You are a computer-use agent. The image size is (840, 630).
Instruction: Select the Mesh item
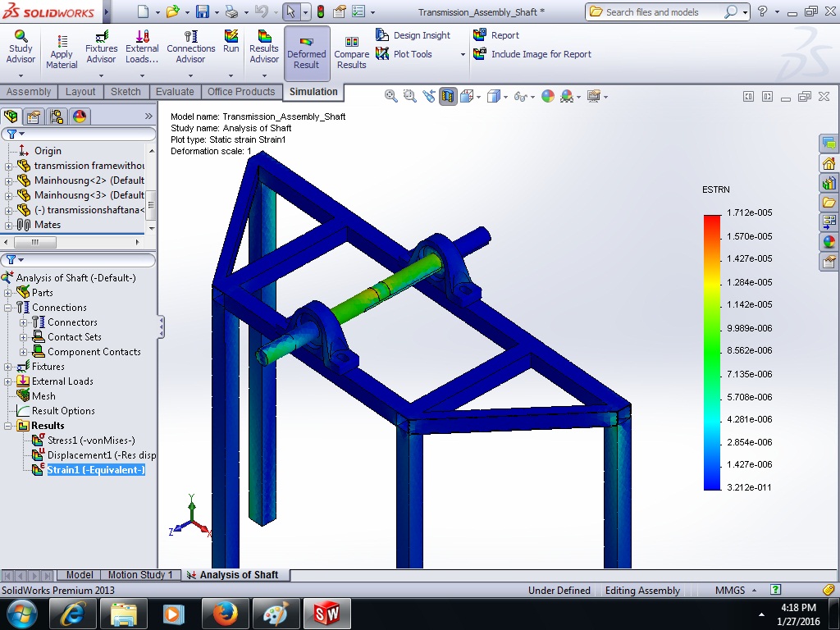pos(36,396)
